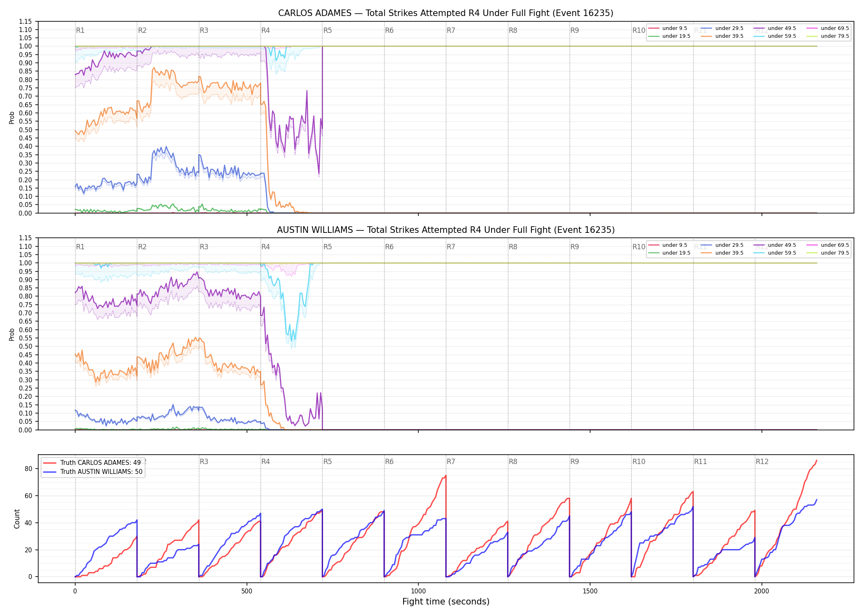Screen dimensions: 863x616
Task: Click 'under 39.5' legend entry in Austin Williams chart
Action: (722, 253)
